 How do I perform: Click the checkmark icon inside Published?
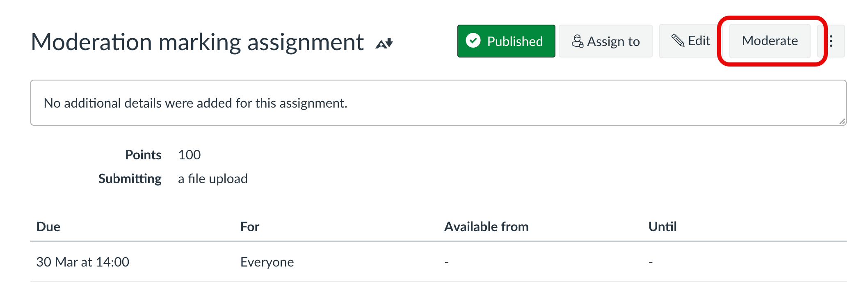[x=473, y=41]
